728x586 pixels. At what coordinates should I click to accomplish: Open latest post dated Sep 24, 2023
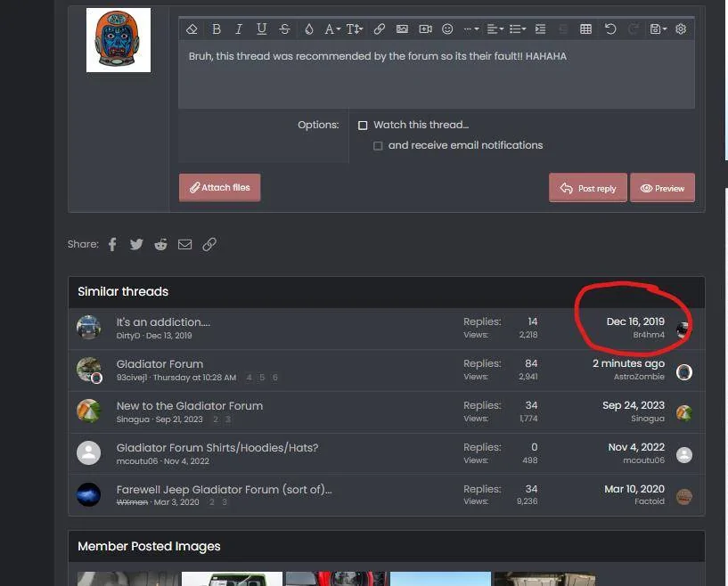tap(634, 405)
